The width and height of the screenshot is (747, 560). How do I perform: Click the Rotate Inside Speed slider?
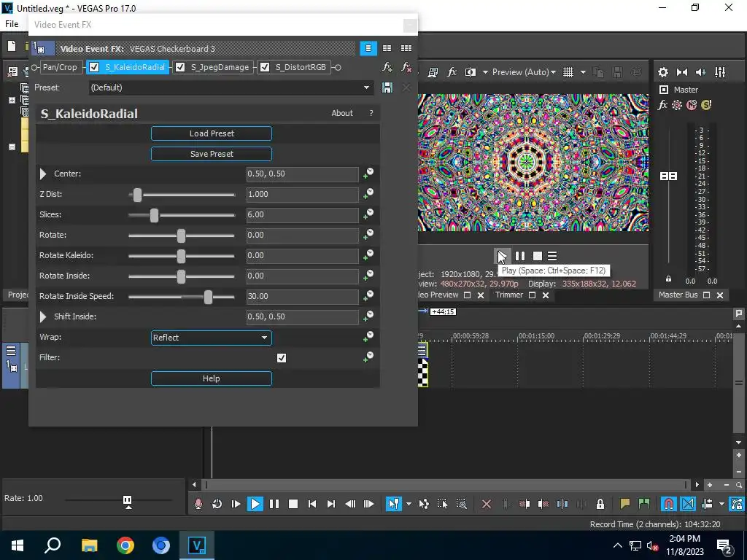pyautogui.click(x=182, y=297)
